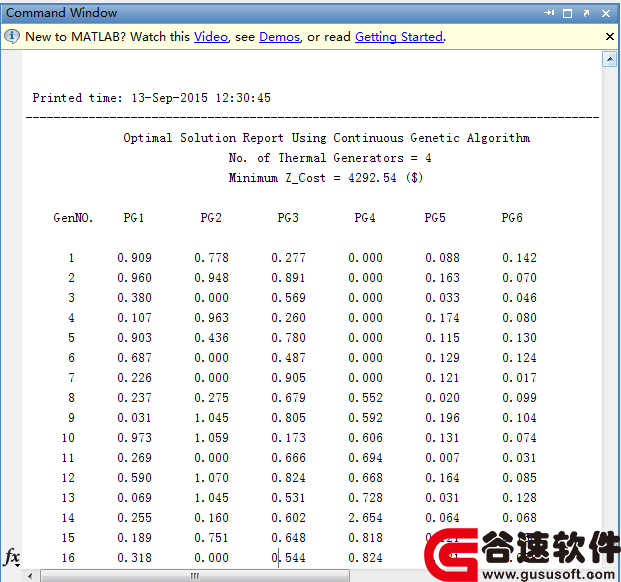The image size is (621, 582).
Task: Click value 1.070 in row 12
Action: [211, 477]
